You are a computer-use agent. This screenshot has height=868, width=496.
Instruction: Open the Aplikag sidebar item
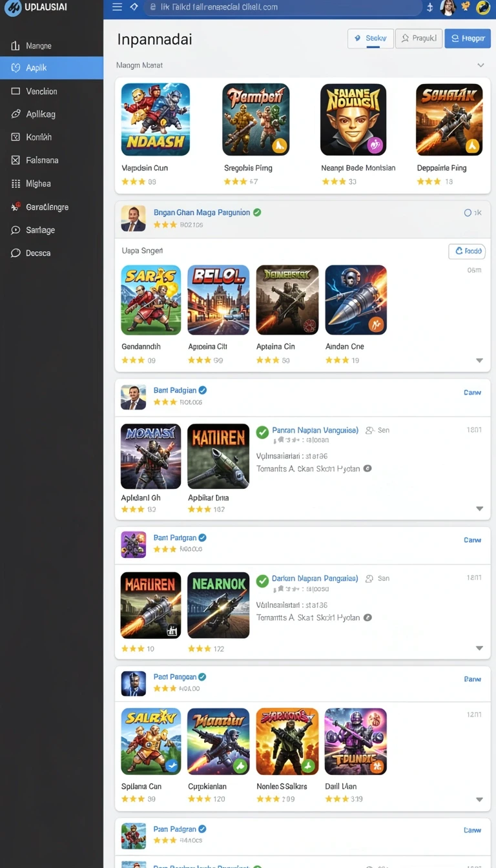(x=52, y=114)
